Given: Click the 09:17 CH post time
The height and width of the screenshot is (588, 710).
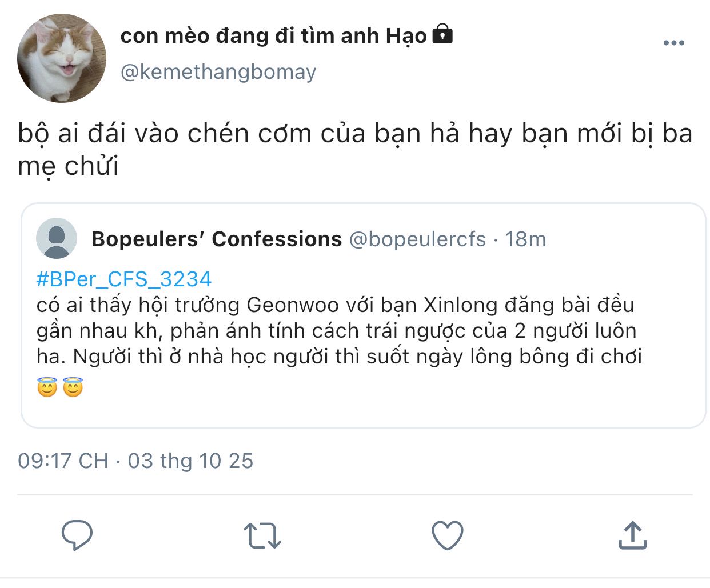Looking at the screenshot, I should click(x=63, y=461).
